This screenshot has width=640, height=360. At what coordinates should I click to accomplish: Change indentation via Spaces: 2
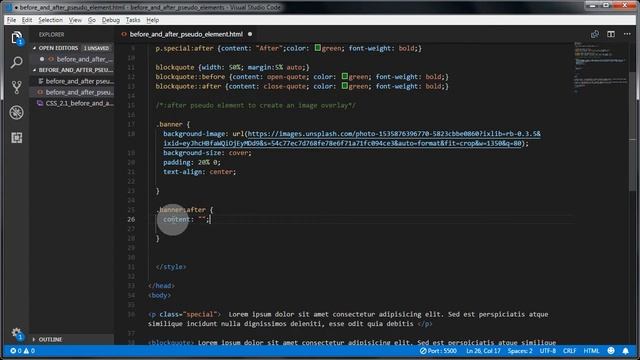point(520,351)
